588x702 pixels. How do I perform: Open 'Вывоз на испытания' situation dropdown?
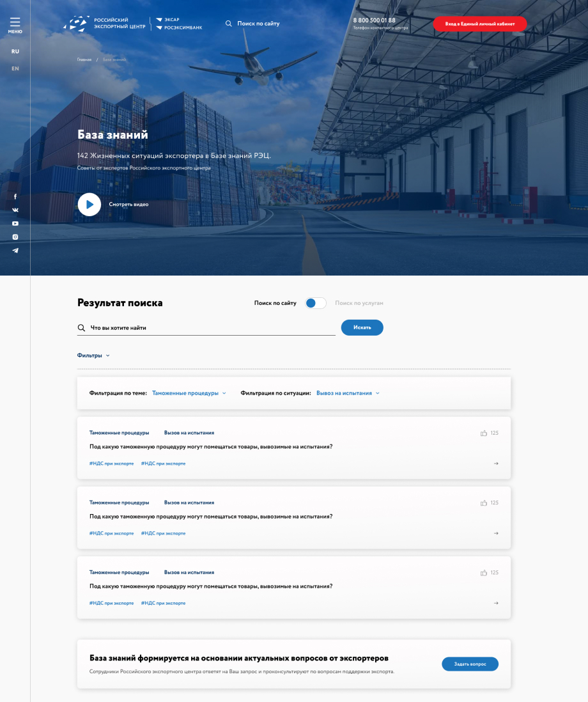click(x=347, y=393)
